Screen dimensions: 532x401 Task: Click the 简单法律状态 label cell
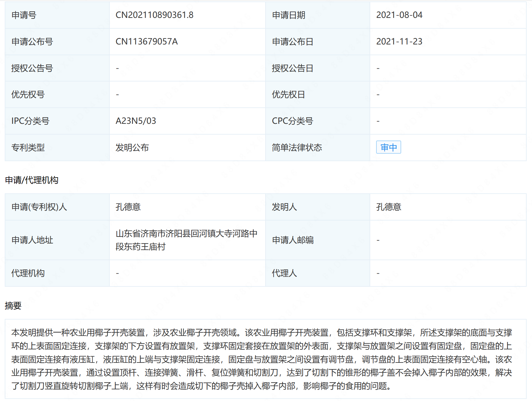coord(318,147)
